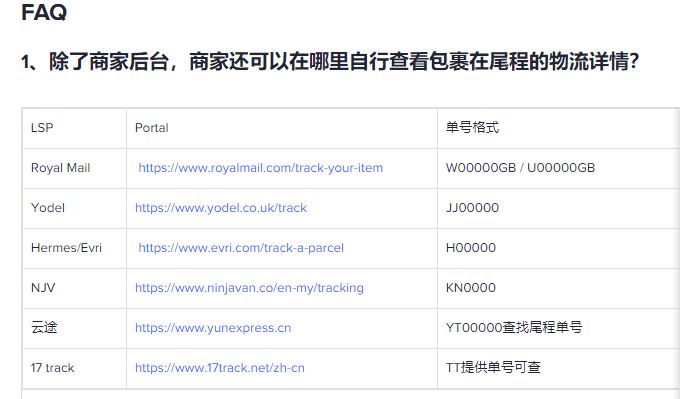Click the 单号格式 column header
Viewport: 684px width, 399px height.
tap(558, 128)
